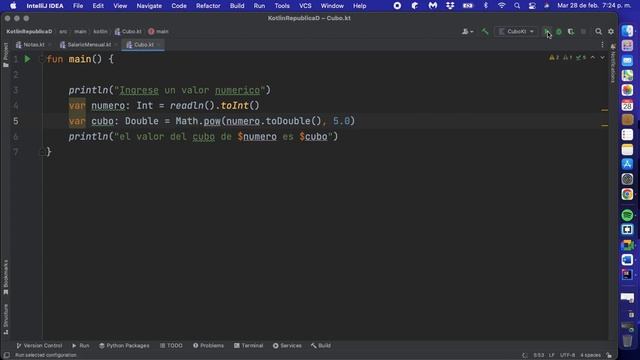Open the Version Control tool window

(39, 346)
